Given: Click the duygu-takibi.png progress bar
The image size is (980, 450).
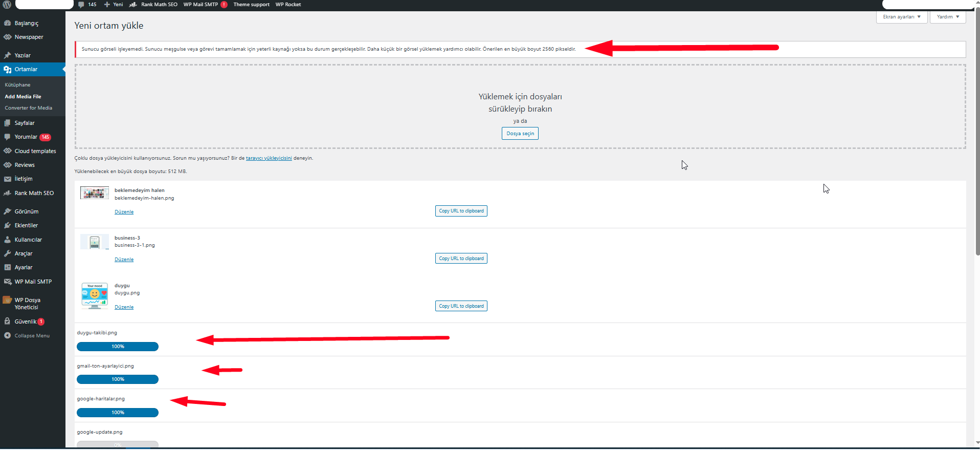Looking at the screenshot, I should pyautogui.click(x=118, y=347).
